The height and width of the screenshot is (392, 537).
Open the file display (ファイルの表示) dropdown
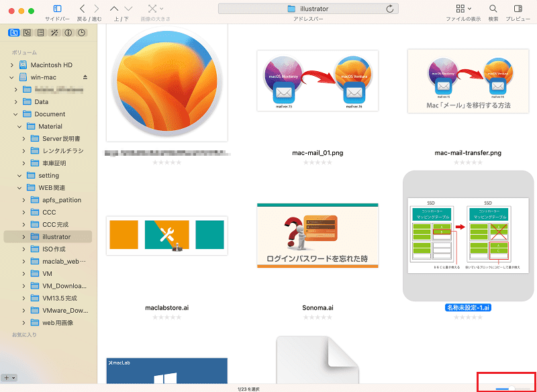click(464, 9)
